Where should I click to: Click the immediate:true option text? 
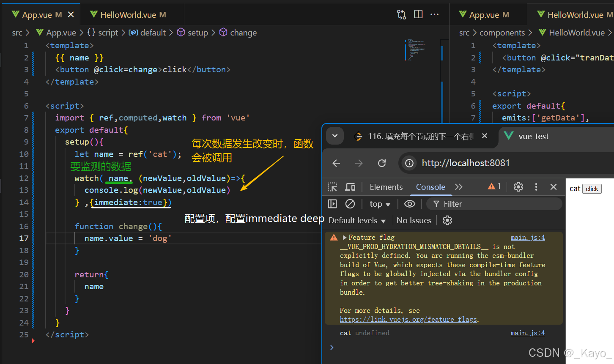pos(128,203)
